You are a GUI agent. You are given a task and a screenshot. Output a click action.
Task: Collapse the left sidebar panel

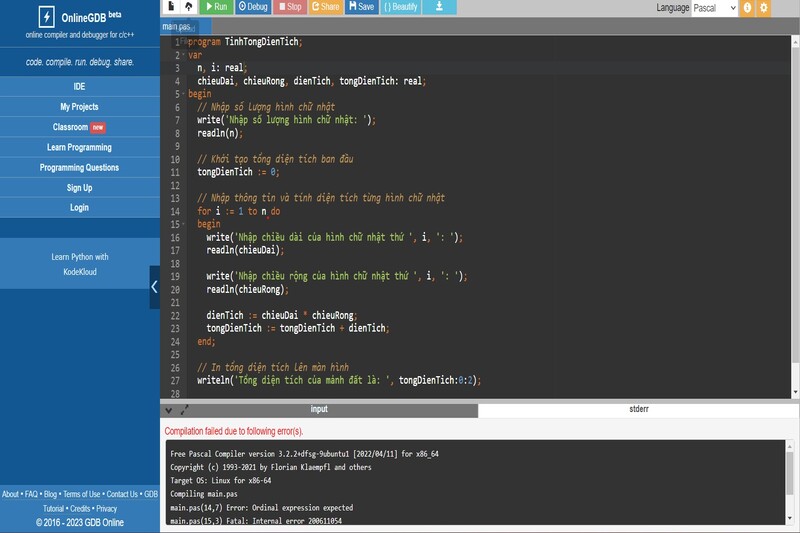pos(154,286)
